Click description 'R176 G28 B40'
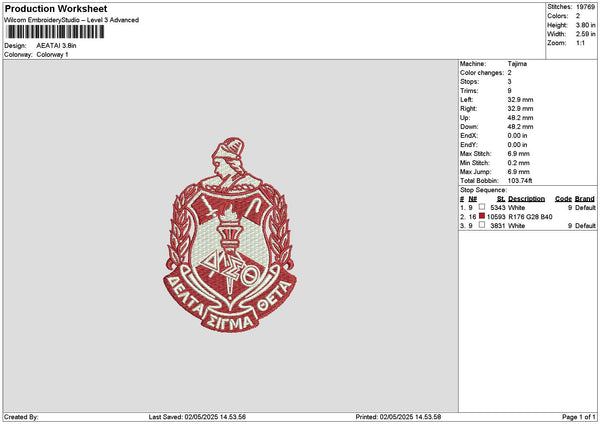Image resolution: width=600 pixels, height=424 pixels. (x=530, y=217)
